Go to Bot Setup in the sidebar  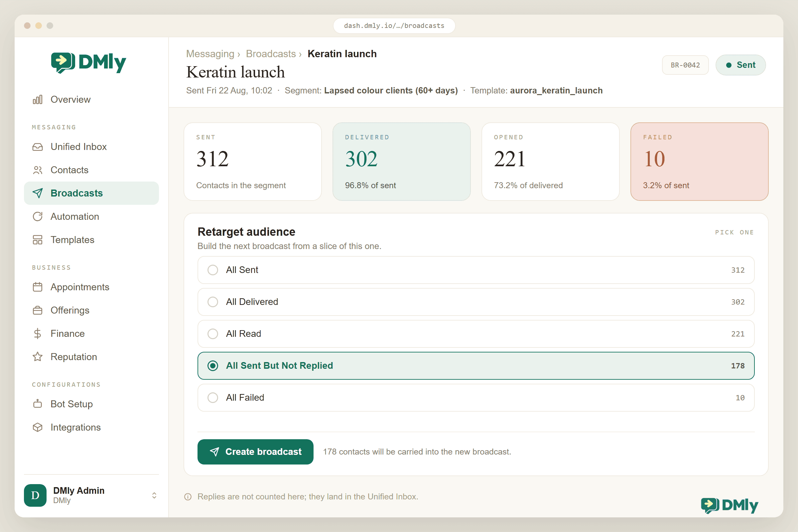[92, 404]
